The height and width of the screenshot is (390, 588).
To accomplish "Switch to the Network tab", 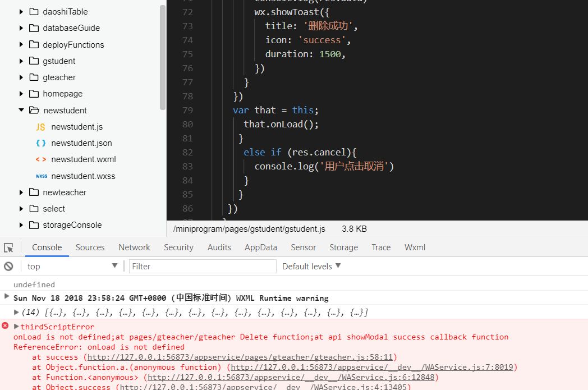I will click(134, 247).
